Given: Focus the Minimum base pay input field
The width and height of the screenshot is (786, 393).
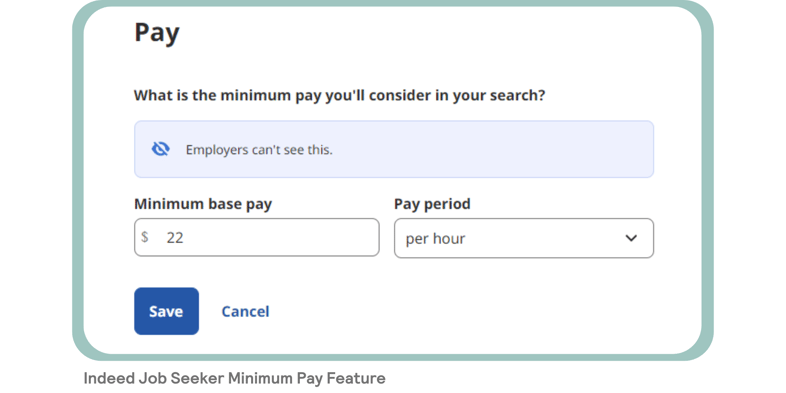Looking at the screenshot, I should pos(257,237).
